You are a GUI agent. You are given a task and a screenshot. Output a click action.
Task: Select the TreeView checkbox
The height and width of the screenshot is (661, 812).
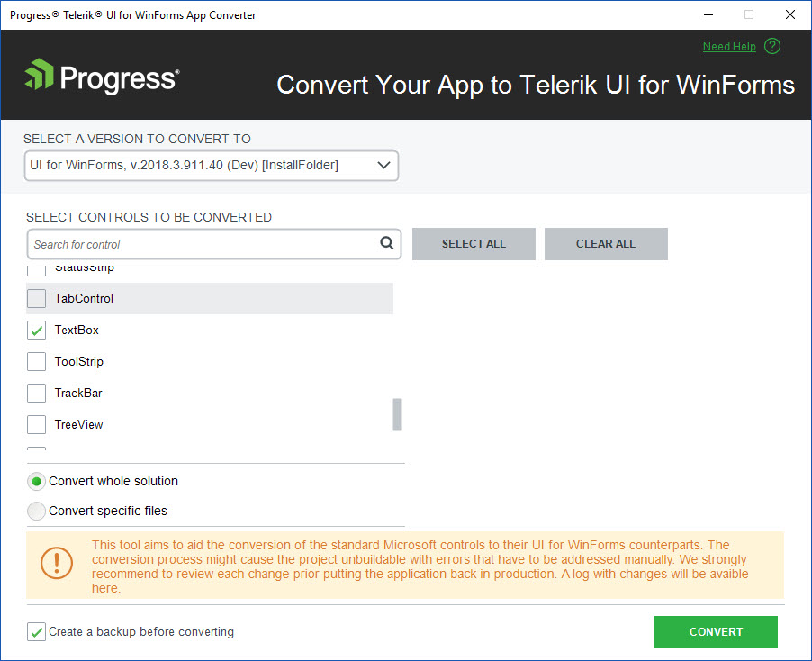pos(37,425)
